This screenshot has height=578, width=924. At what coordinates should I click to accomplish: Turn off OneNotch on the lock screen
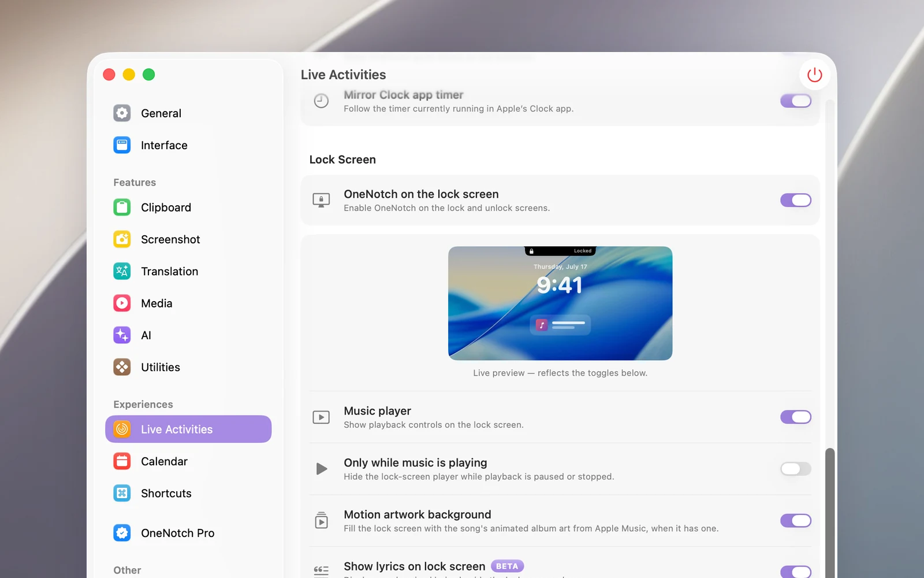(x=796, y=200)
